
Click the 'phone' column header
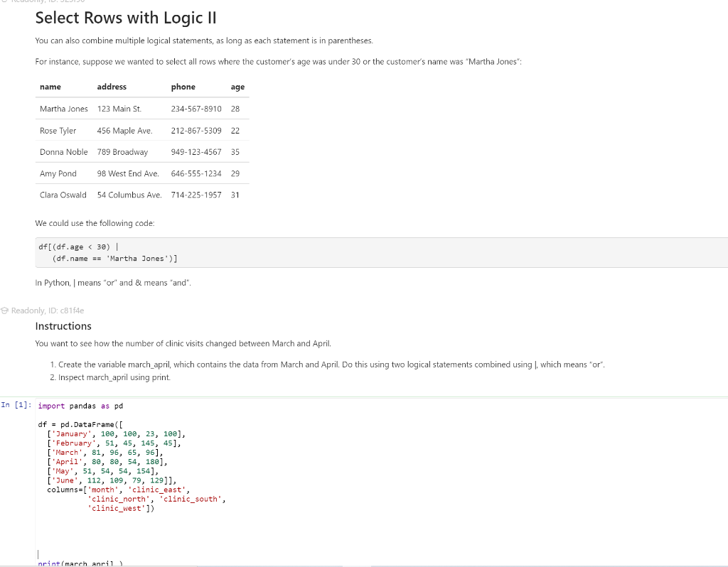coord(183,87)
